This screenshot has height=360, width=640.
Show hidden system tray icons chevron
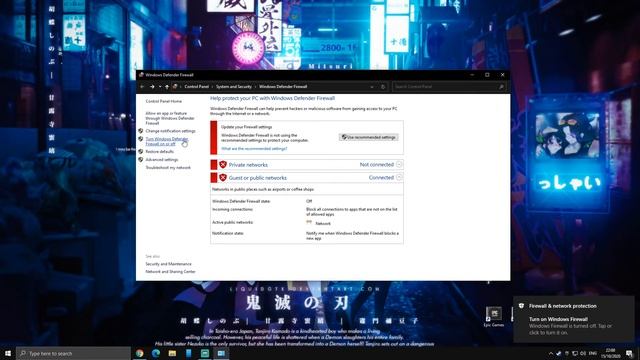point(550,353)
